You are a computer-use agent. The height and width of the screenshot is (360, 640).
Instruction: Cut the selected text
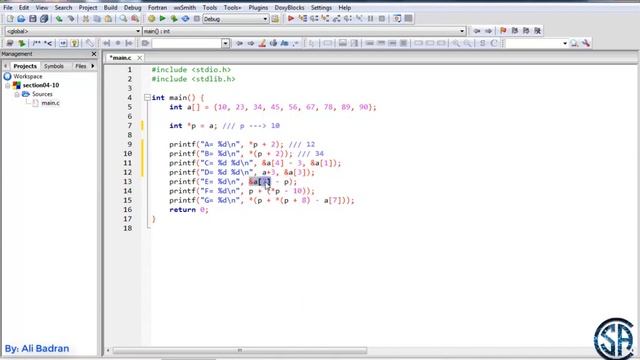click(86, 19)
